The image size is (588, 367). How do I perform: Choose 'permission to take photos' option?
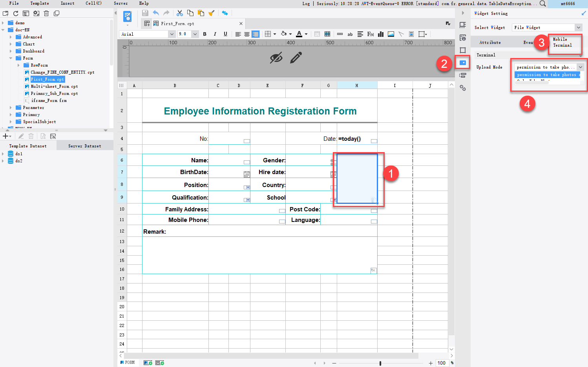pos(547,74)
